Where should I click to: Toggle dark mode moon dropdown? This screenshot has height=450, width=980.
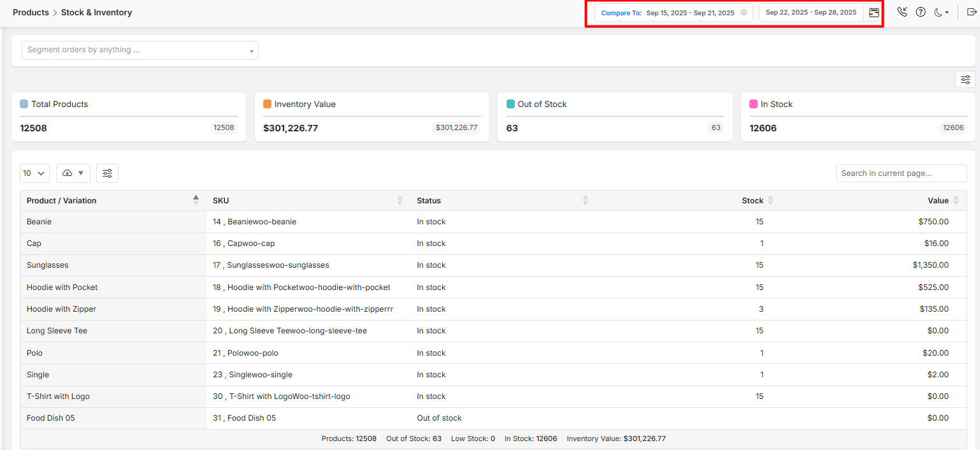(x=941, y=12)
